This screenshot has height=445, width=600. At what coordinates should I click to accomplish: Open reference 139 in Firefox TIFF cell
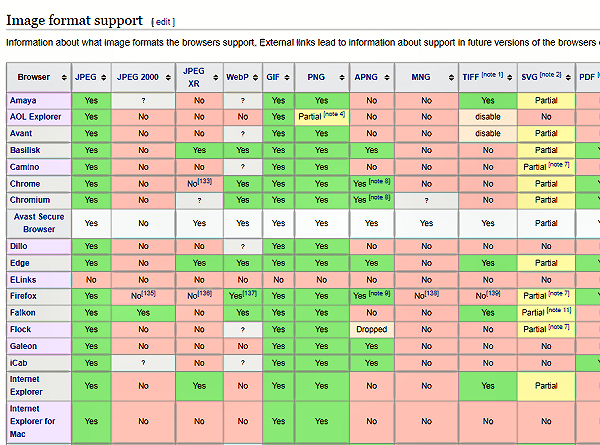coord(493,293)
